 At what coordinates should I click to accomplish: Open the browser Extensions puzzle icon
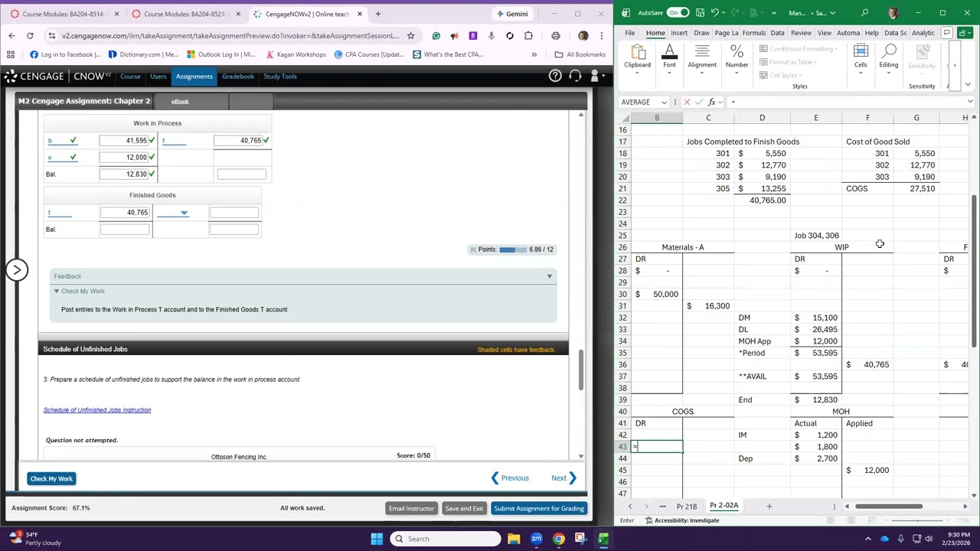pyautogui.click(x=528, y=35)
